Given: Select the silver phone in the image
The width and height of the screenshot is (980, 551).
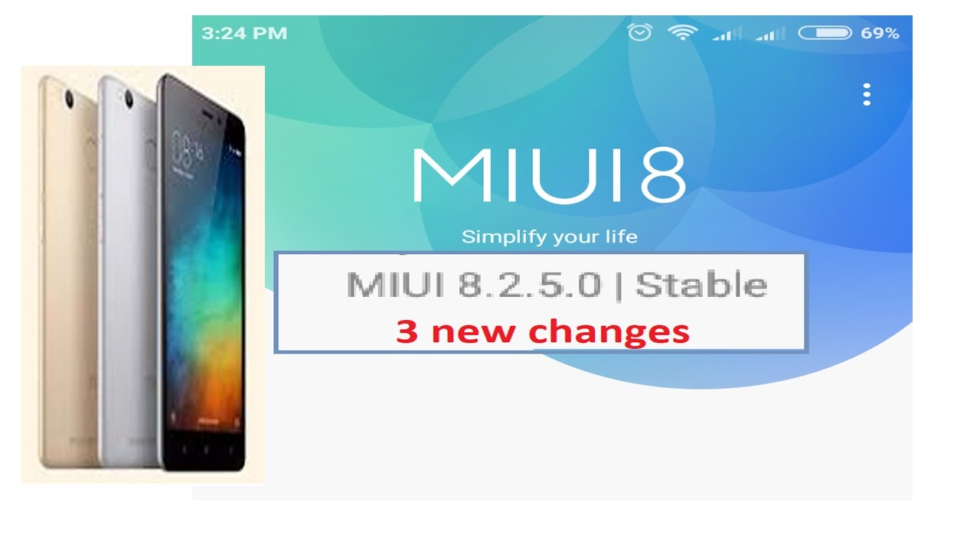Looking at the screenshot, I should [128, 272].
